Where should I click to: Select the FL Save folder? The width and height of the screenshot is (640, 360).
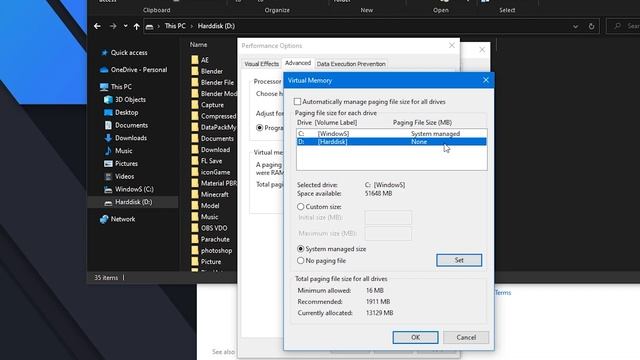coord(211,161)
